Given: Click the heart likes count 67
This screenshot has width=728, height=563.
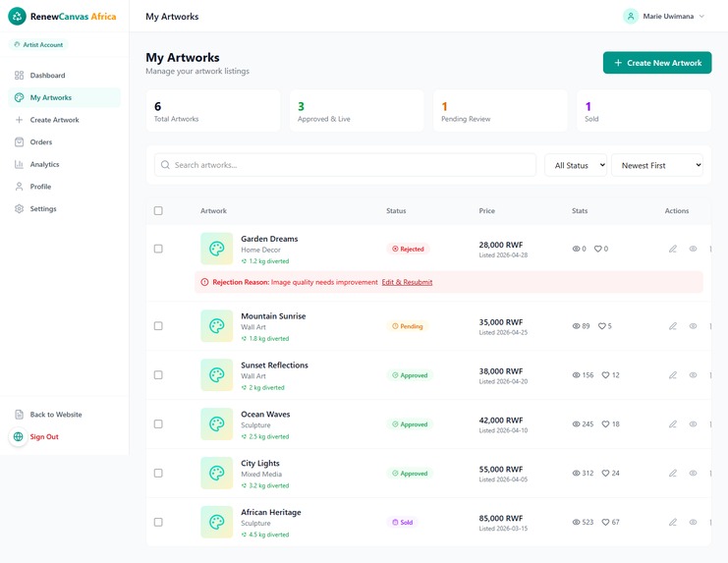Looking at the screenshot, I should (610, 522).
